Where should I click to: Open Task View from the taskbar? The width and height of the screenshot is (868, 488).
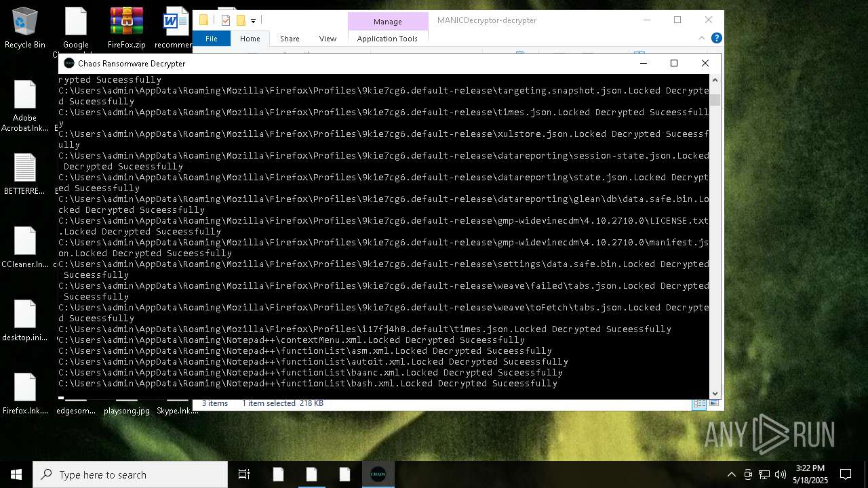pos(244,474)
